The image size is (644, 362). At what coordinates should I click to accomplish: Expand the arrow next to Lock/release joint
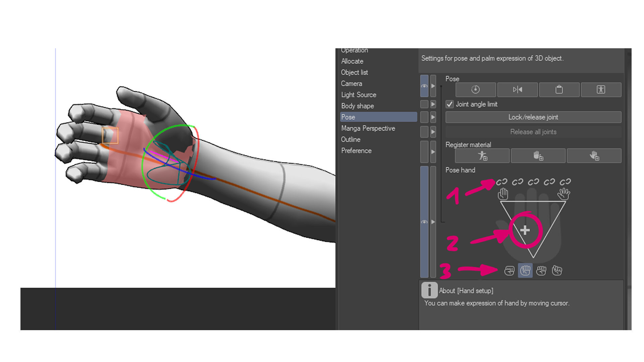pyautogui.click(x=433, y=117)
